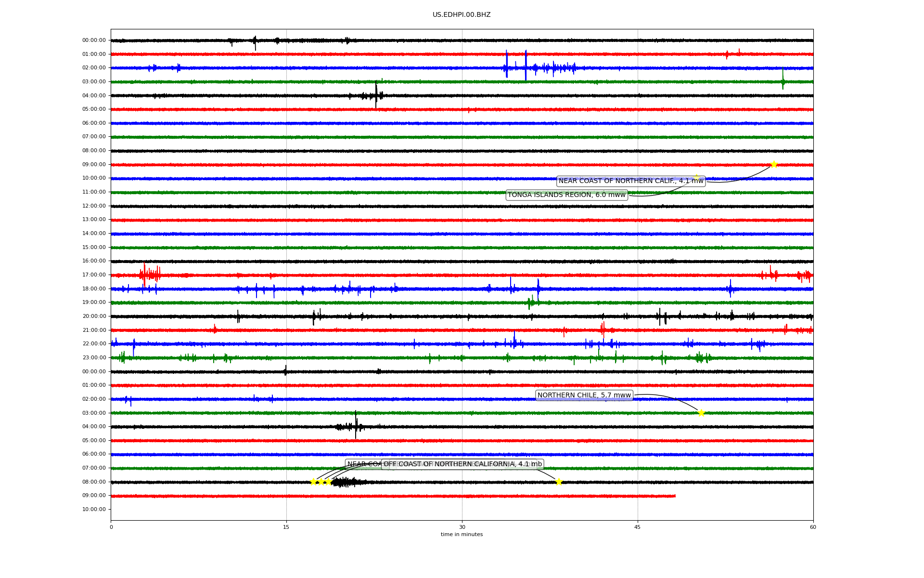Click the 19:00:00 time label
924x578 pixels.
point(94,302)
